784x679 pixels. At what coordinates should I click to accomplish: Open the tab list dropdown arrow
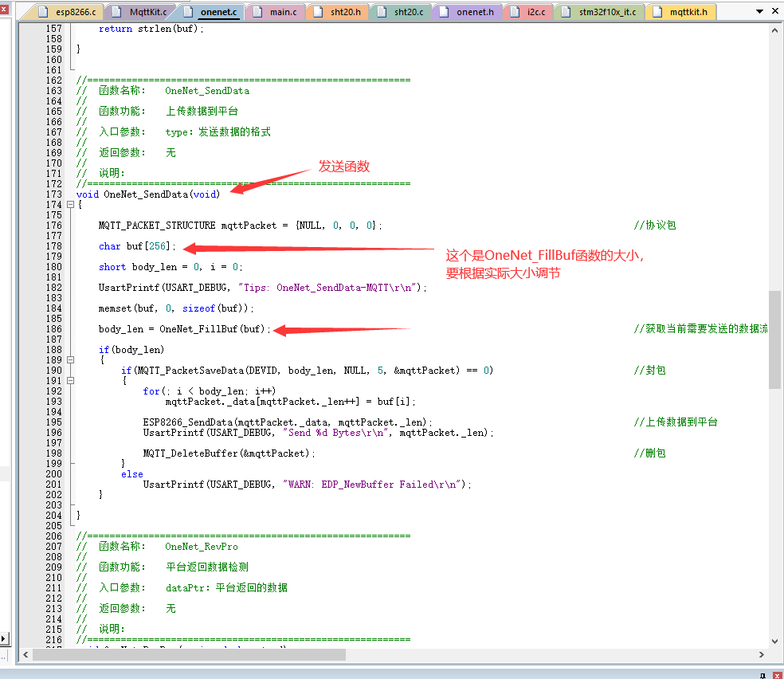pos(759,11)
